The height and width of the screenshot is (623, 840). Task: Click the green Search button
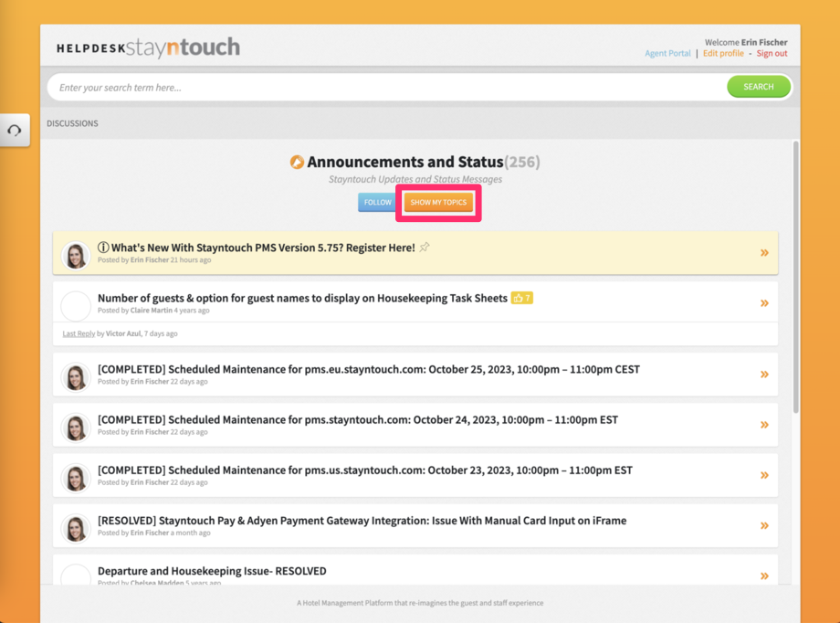coord(758,86)
